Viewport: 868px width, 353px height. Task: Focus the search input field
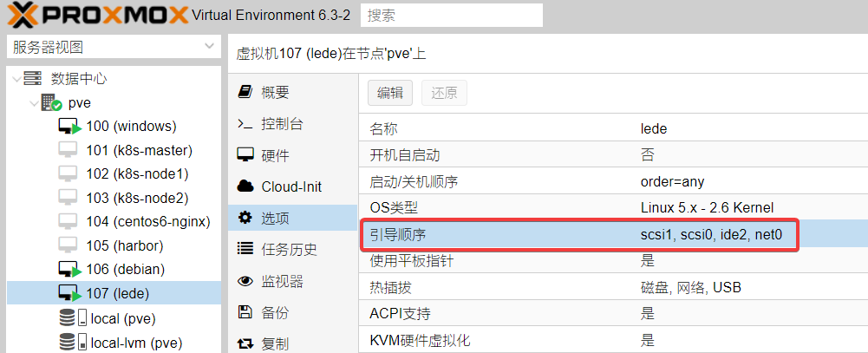[x=451, y=15]
